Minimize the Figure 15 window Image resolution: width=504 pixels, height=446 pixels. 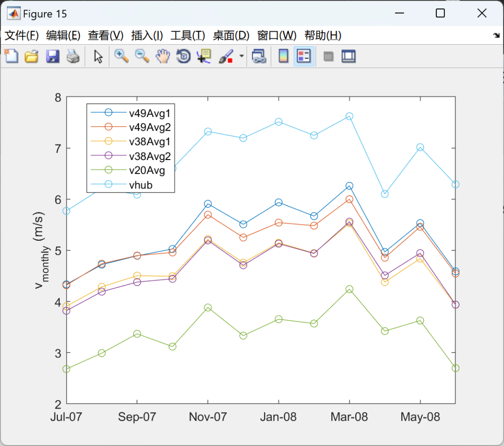pos(399,13)
